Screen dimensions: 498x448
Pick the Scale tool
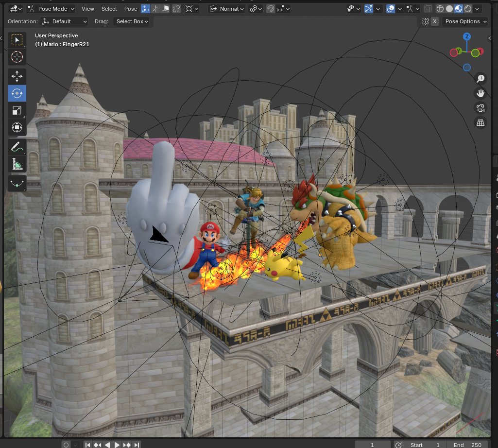(x=17, y=111)
